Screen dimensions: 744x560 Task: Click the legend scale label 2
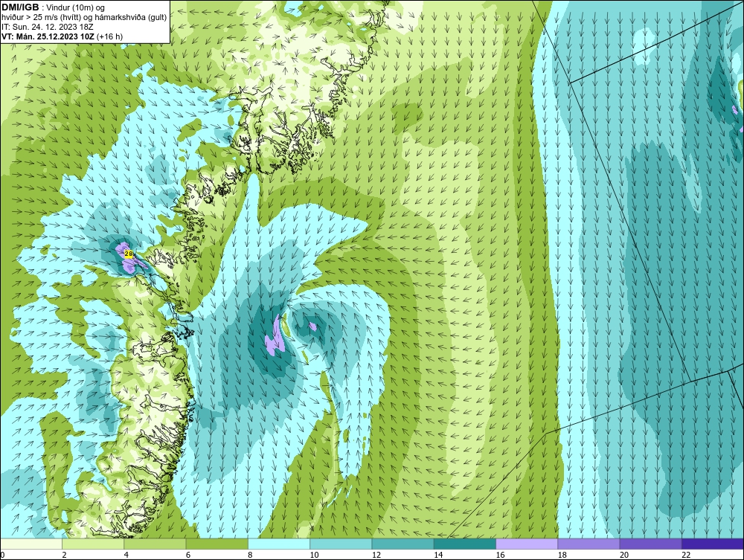[64, 556]
